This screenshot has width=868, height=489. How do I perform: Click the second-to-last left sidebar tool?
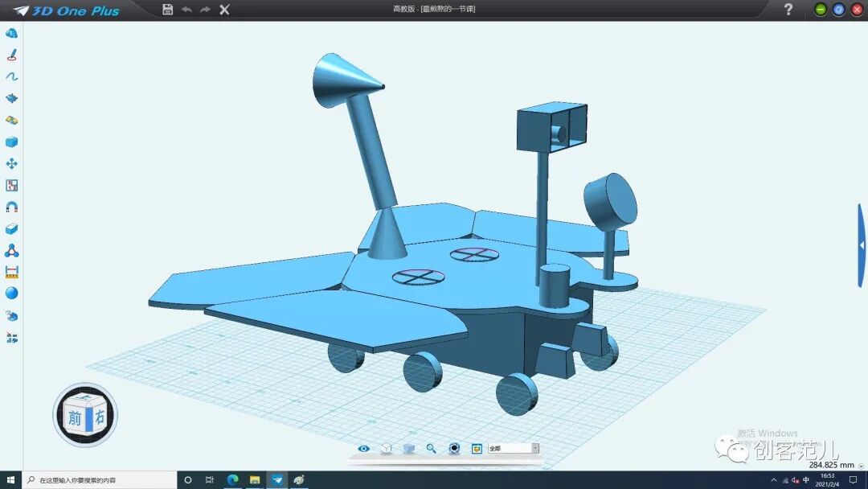(x=11, y=315)
